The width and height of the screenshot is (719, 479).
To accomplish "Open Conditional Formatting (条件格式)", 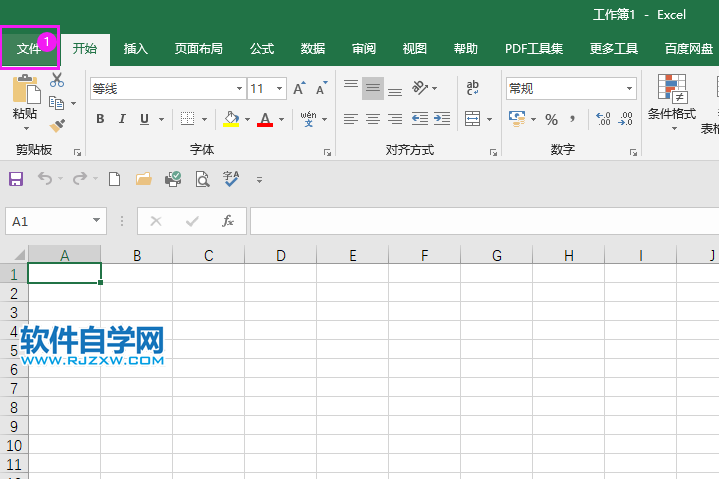I will coord(672,102).
